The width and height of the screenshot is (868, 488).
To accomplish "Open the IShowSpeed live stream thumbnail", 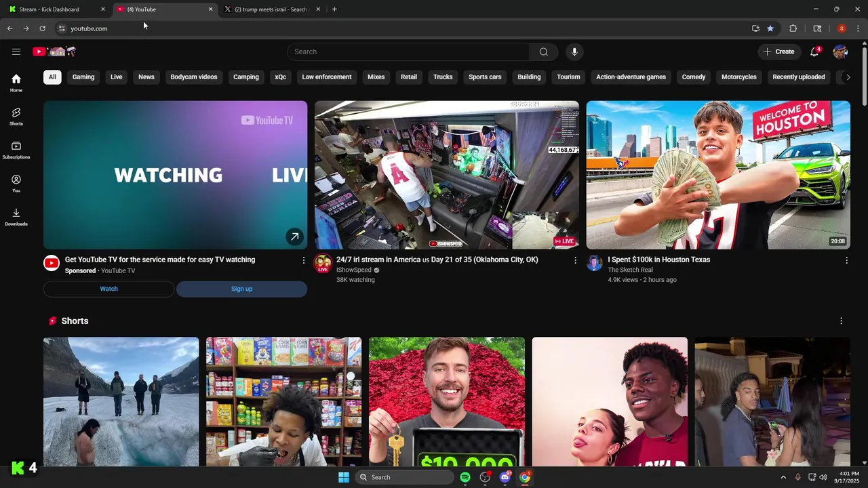I will [447, 175].
